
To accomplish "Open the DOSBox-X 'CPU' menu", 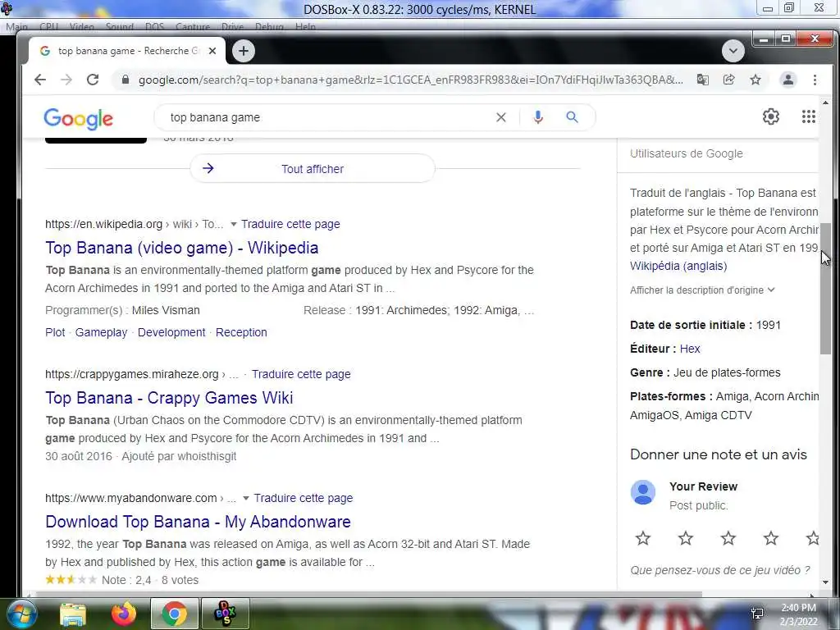I will coord(48,27).
